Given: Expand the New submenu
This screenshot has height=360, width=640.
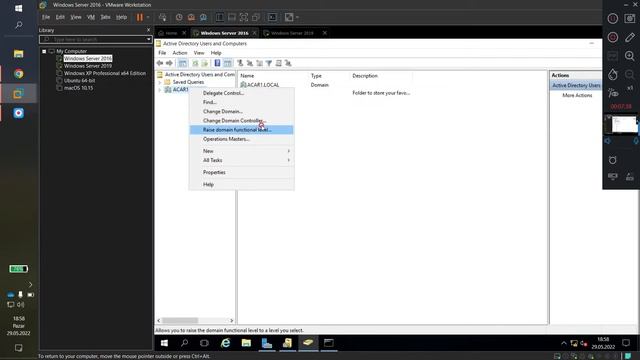Looking at the screenshot, I should pyautogui.click(x=241, y=151).
